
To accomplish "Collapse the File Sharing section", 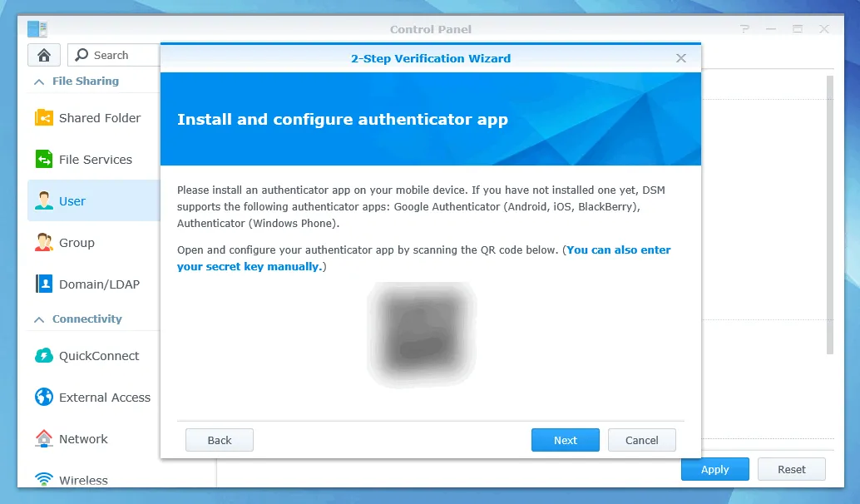I will (39, 82).
